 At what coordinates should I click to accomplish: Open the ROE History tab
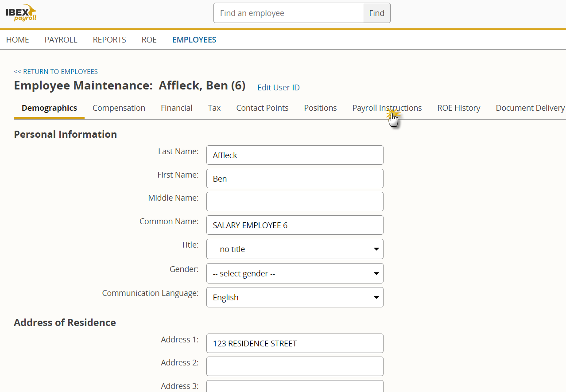point(459,108)
